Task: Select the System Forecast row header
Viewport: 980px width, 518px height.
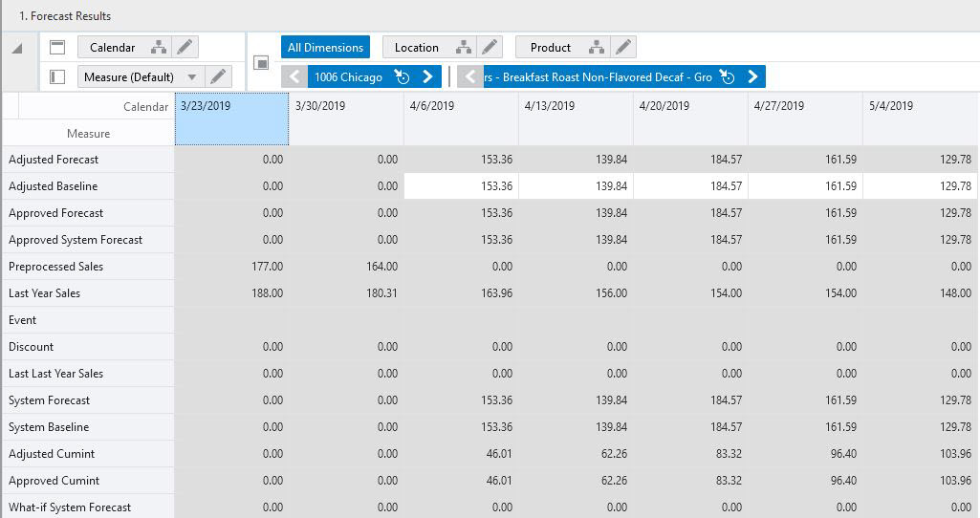Action: 88,400
